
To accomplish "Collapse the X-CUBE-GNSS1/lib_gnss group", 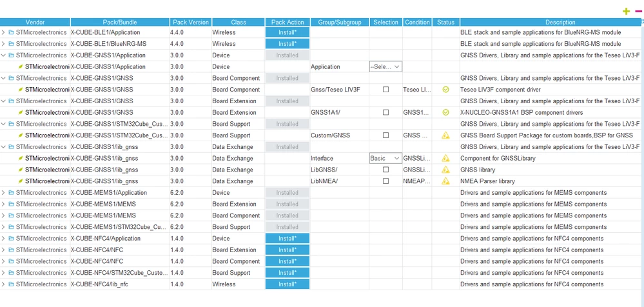I will pos(3,146).
